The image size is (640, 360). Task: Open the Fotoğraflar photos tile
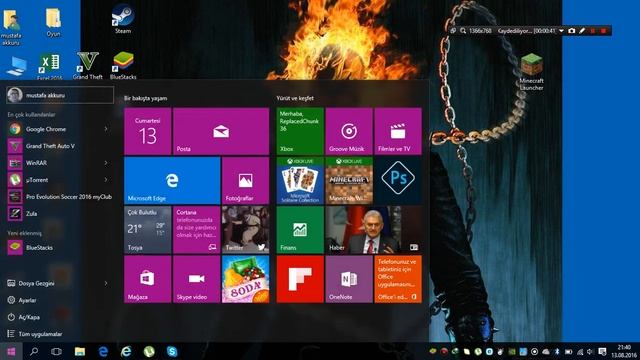pos(245,181)
